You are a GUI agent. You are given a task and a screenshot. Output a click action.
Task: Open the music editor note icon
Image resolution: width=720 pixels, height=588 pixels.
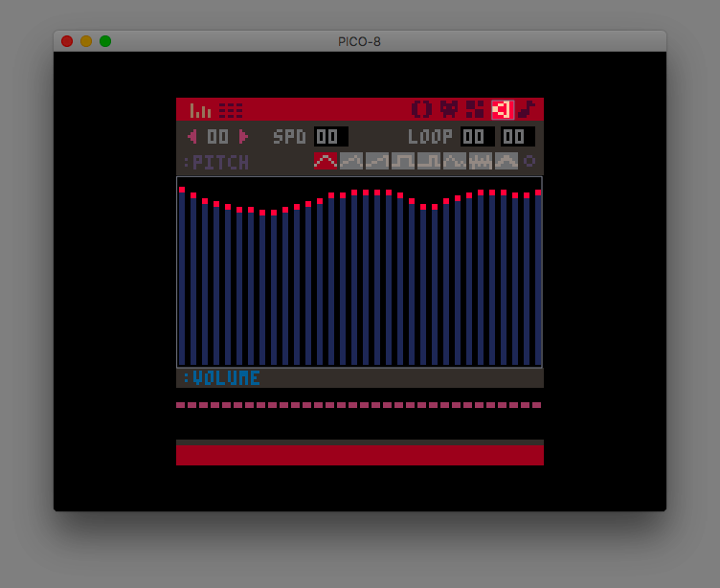[527, 109]
